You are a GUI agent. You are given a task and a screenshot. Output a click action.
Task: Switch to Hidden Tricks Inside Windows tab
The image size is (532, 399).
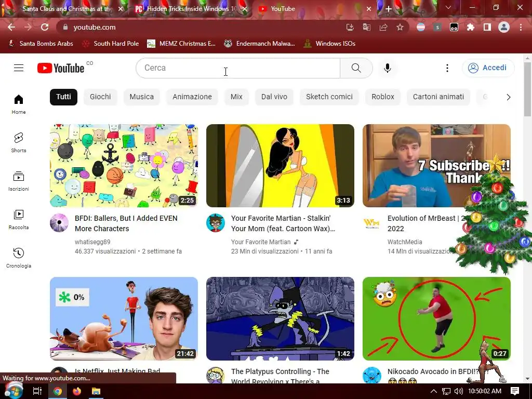(x=190, y=9)
